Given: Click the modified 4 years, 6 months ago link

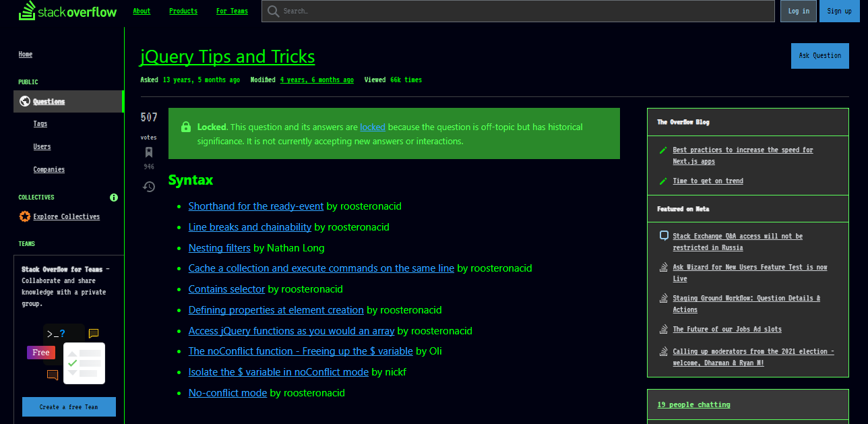Looking at the screenshot, I should (x=317, y=80).
